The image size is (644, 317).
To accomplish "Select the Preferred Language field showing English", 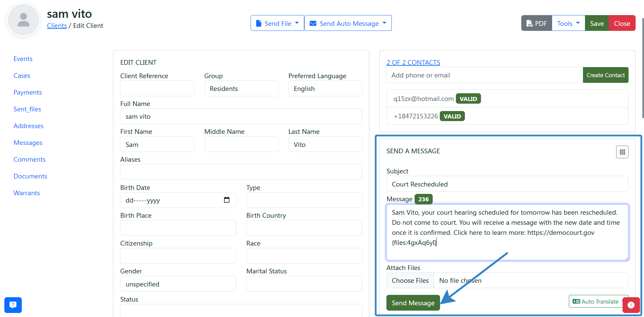I will click(x=325, y=89).
